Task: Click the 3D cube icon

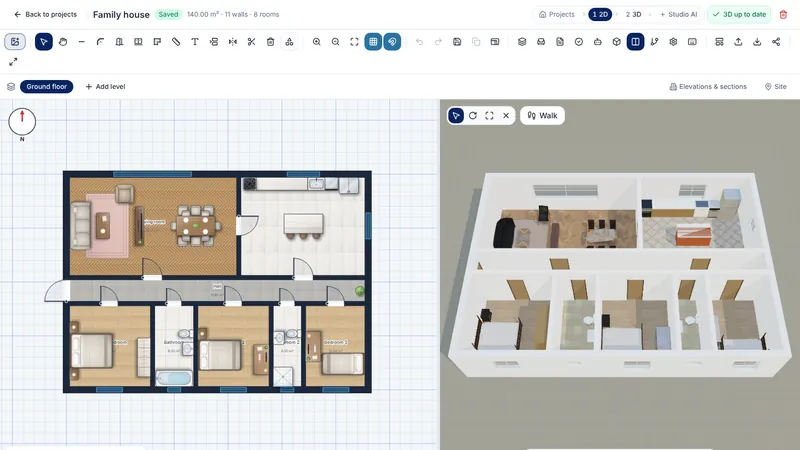Action: [616, 42]
